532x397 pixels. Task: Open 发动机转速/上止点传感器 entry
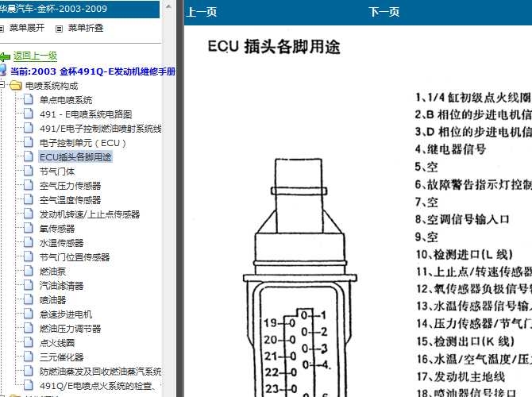point(90,214)
